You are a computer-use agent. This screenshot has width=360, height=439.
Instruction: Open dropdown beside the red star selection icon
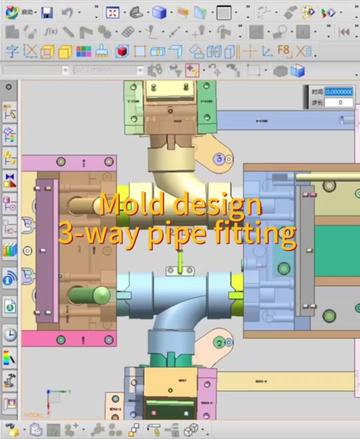(204, 70)
